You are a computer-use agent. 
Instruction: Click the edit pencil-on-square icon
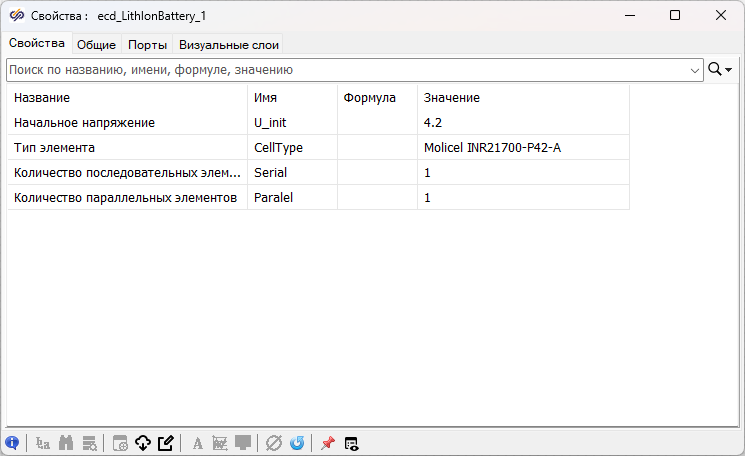(166, 443)
